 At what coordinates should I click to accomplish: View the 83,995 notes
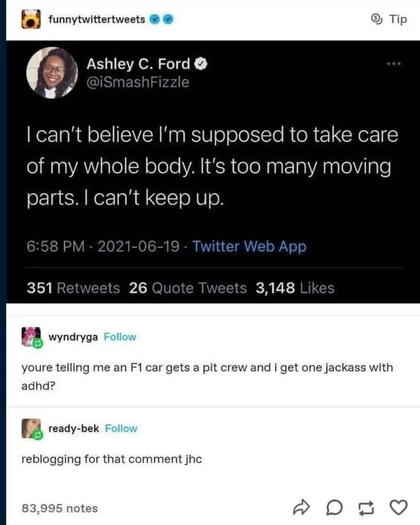click(x=59, y=508)
